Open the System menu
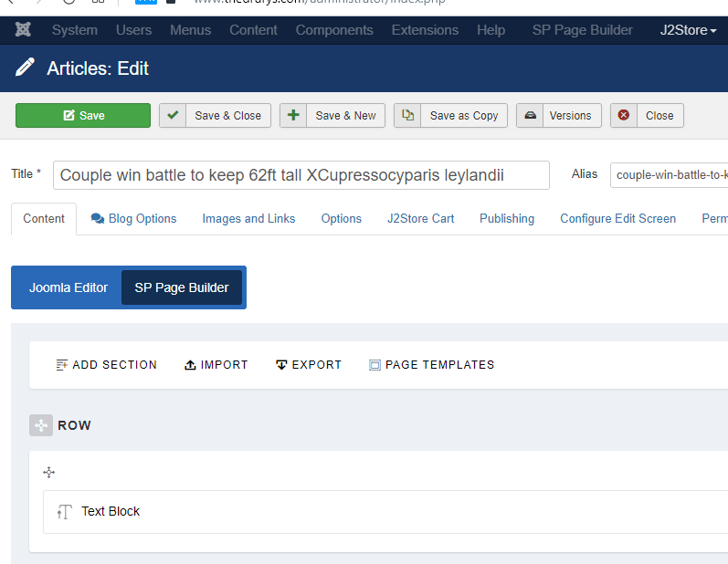 coord(75,30)
